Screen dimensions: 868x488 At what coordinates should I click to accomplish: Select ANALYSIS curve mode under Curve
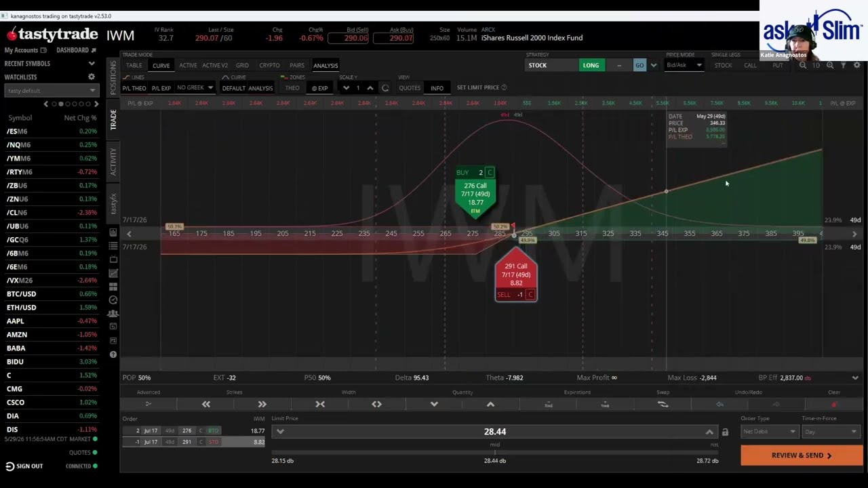click(x=260, y=88)
